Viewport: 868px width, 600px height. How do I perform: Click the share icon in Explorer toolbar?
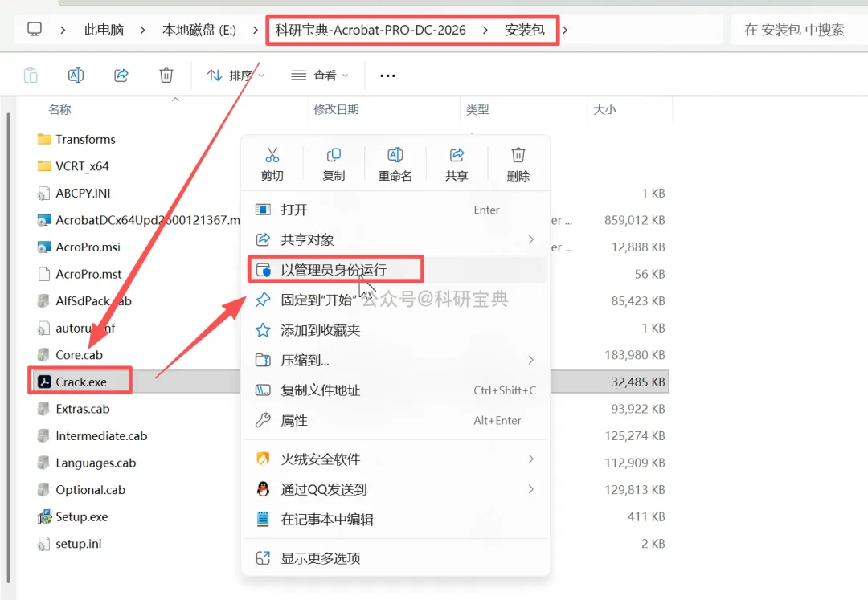click(x=121, y=76)
